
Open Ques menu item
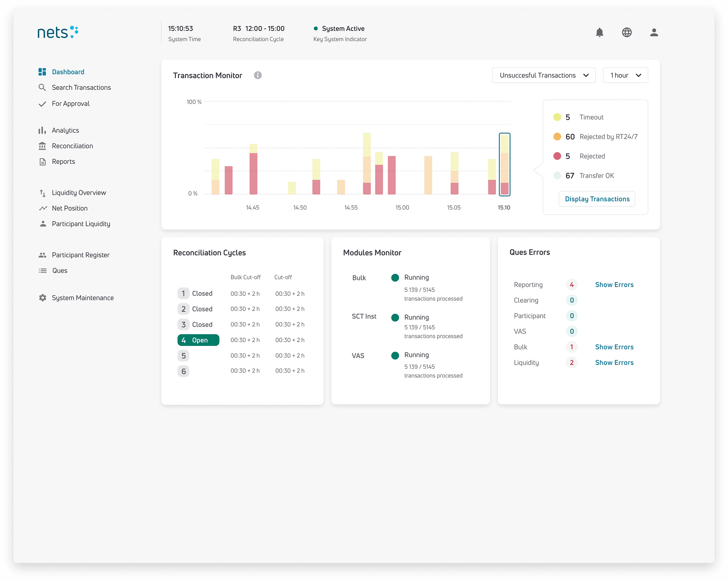tap(60, 270)
